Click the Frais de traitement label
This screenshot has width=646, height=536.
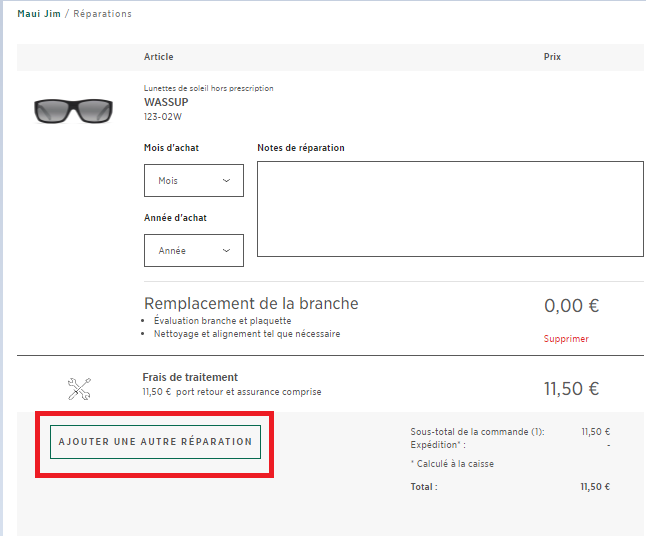click(190, 377)
